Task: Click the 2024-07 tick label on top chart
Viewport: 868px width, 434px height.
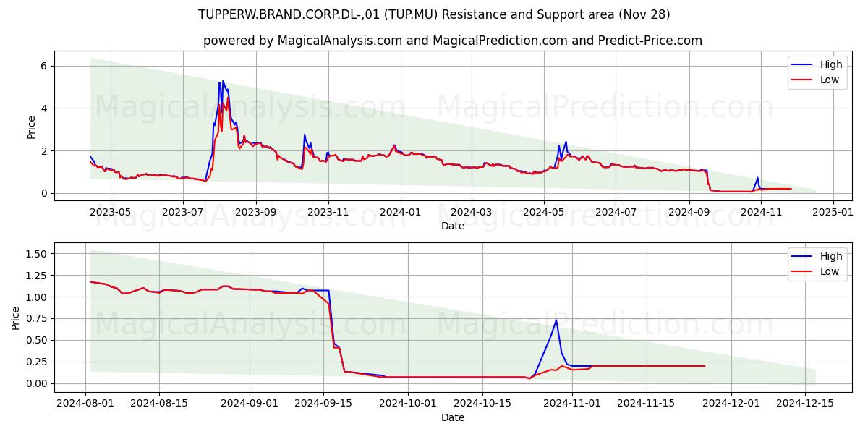Action: pyautogui.click(x=616, y=213)
